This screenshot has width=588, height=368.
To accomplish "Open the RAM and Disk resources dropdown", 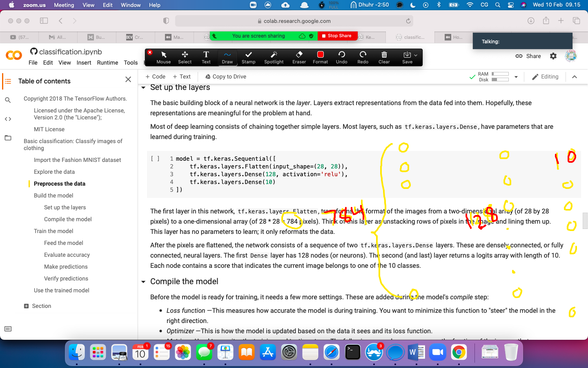I will 516,77.
